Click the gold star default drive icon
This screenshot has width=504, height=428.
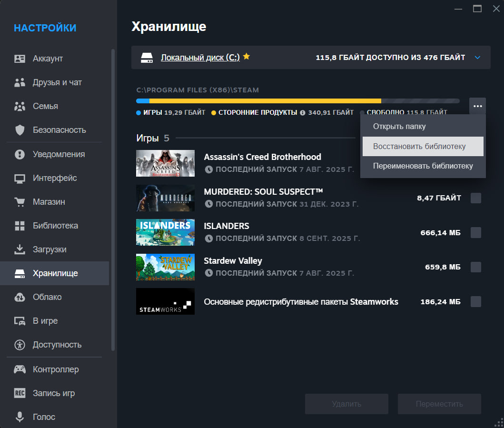247,57
